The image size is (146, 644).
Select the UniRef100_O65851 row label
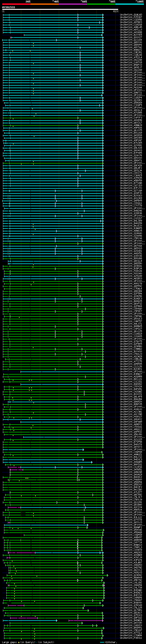click(131, 469)
